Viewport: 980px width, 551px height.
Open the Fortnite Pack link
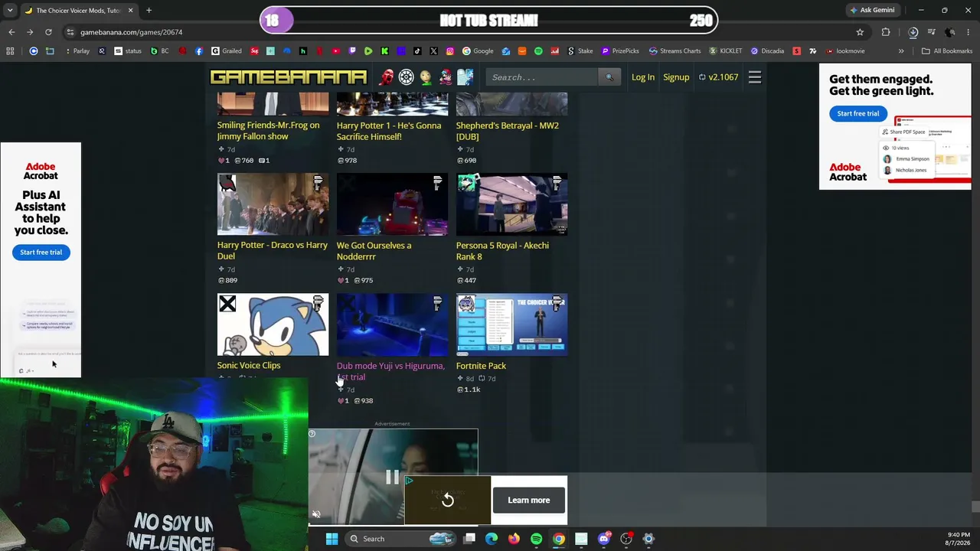point(481,366)
